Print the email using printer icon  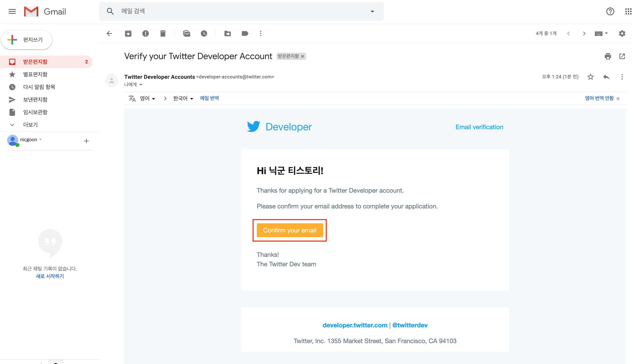pyautogui.click(x=608, y=56)
